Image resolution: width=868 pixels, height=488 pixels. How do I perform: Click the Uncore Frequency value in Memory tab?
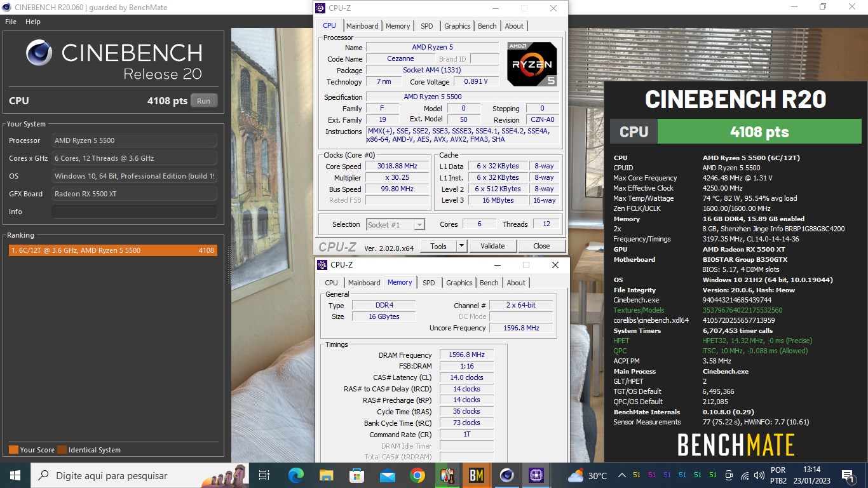coord(520,328)
